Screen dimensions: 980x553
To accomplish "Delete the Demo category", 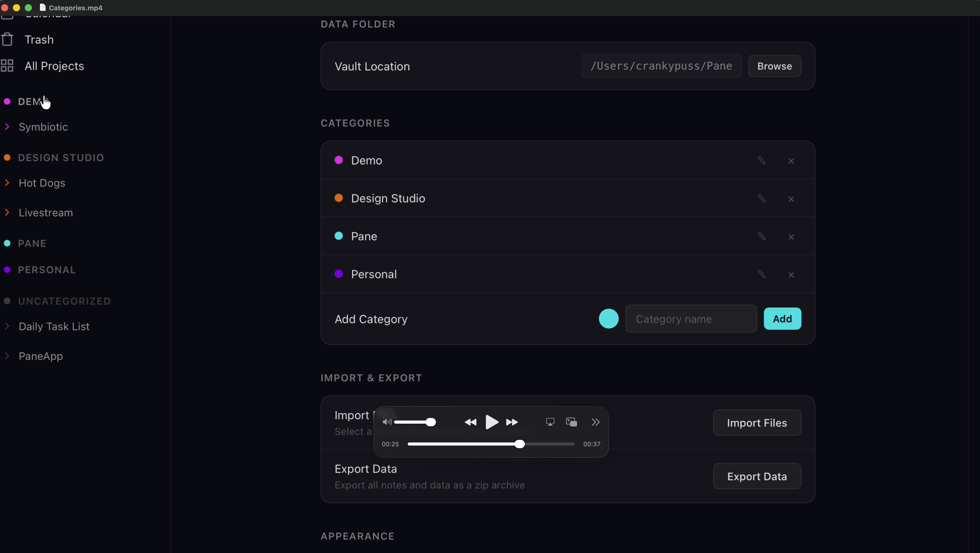I will click(791, 161).
